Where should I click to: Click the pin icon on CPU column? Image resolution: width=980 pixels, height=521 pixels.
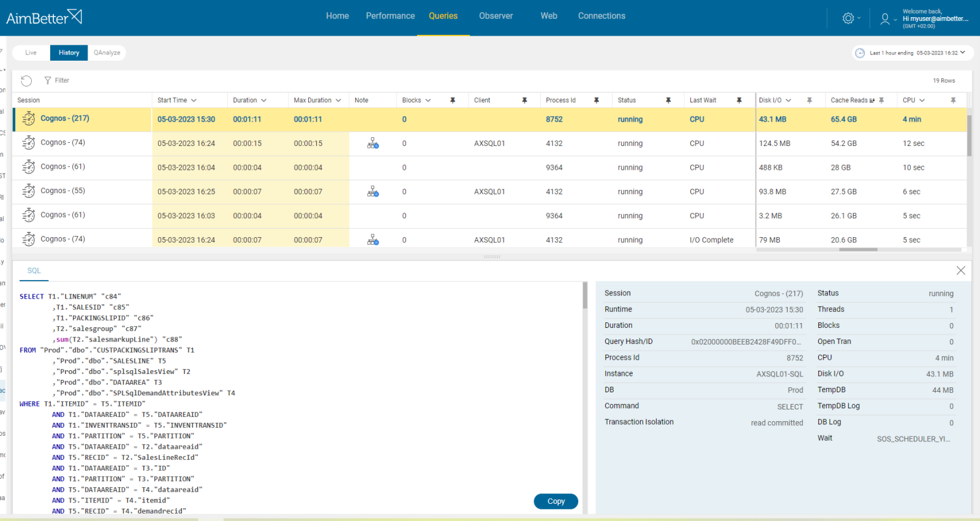click(x=953, y=100)
